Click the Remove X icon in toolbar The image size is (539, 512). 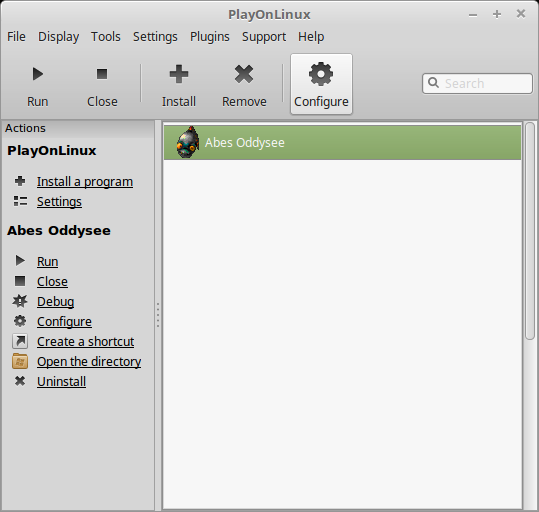click(244, 74)
